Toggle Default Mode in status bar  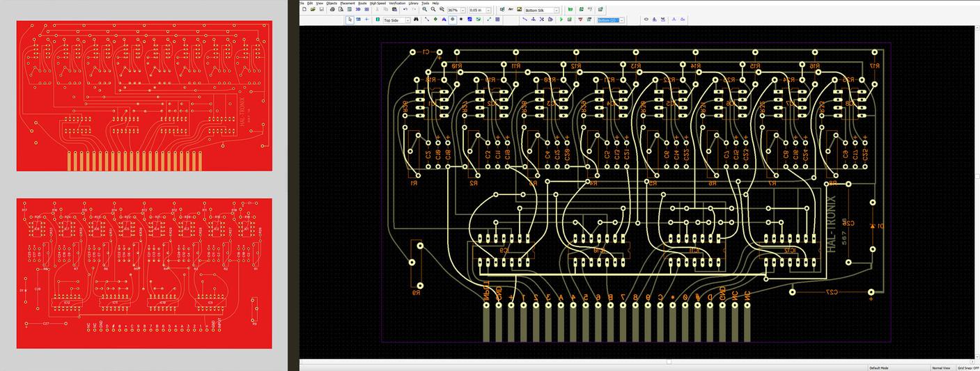(x=878, y=368)
